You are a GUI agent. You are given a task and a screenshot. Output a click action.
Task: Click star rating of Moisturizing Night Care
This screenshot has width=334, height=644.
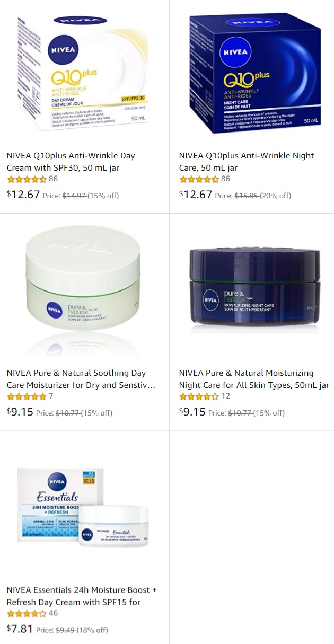tap(199, 396)
